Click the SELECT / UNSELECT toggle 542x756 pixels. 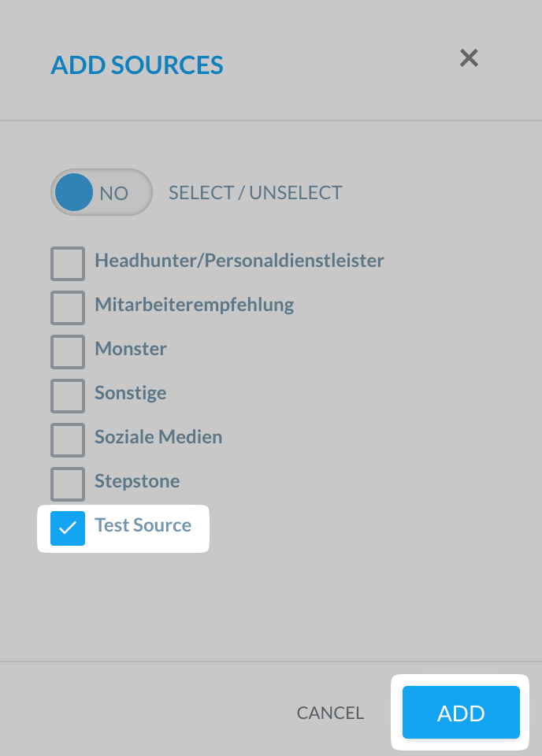(x=101, y=192)
